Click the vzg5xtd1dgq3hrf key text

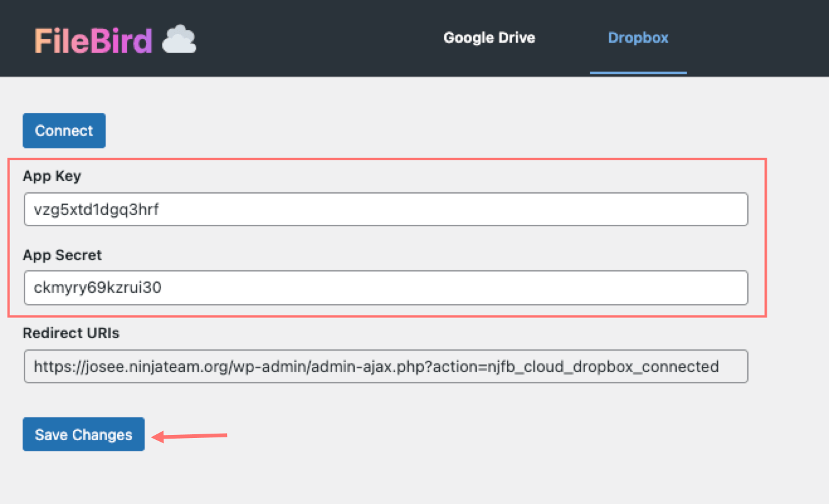pos(96,210)
